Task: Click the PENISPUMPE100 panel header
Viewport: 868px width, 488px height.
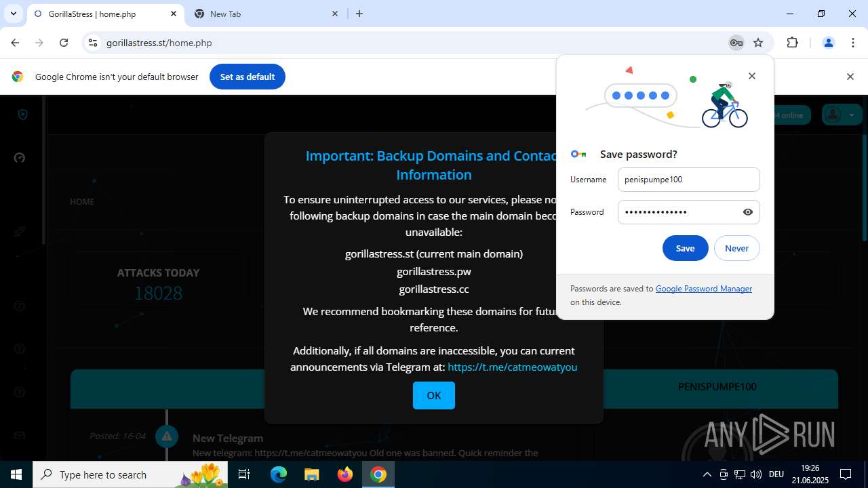Action: tap(717, 386)
